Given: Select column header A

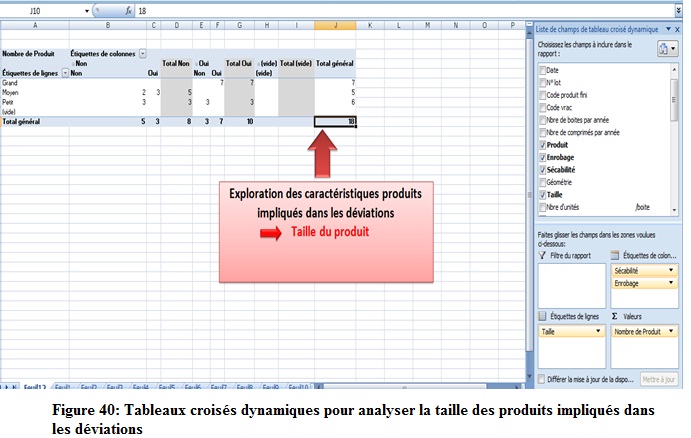Looking at the screenshot, I should (x=35, y=26).
